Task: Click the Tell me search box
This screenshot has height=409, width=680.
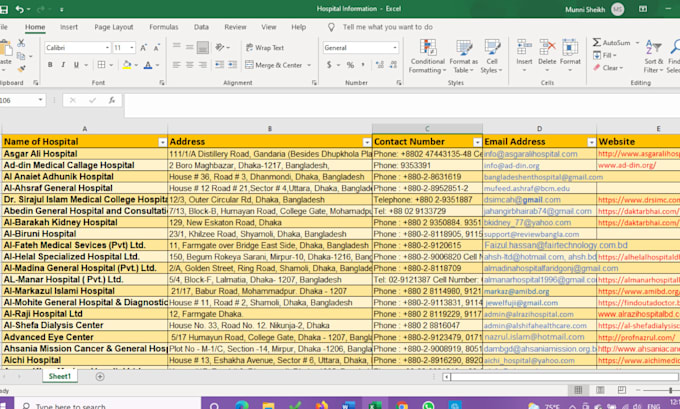Action: [x=388, y=27]
